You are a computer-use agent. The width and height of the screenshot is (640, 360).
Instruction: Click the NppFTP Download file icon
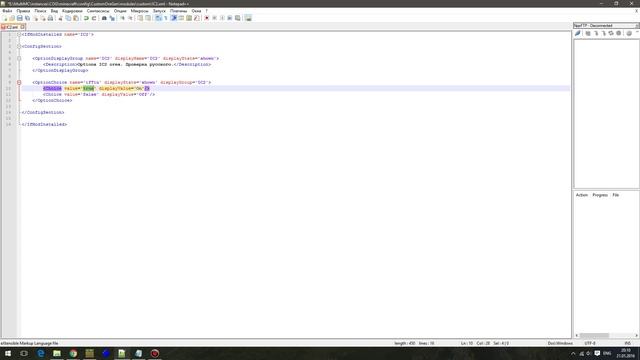(x=596, y=33)
